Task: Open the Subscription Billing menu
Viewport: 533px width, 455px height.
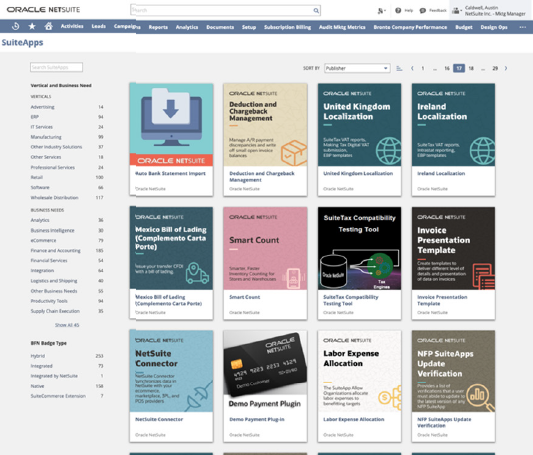Action: click(288, 27)
